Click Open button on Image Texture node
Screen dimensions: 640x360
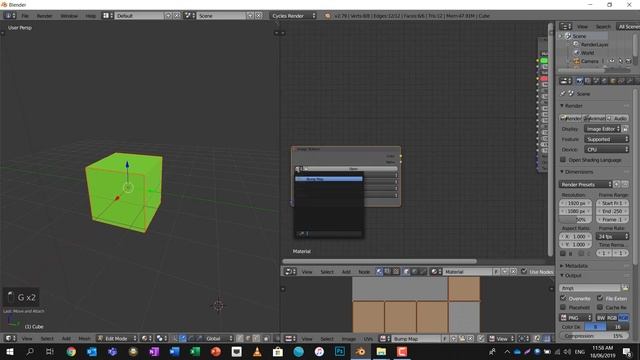(353, 169)
